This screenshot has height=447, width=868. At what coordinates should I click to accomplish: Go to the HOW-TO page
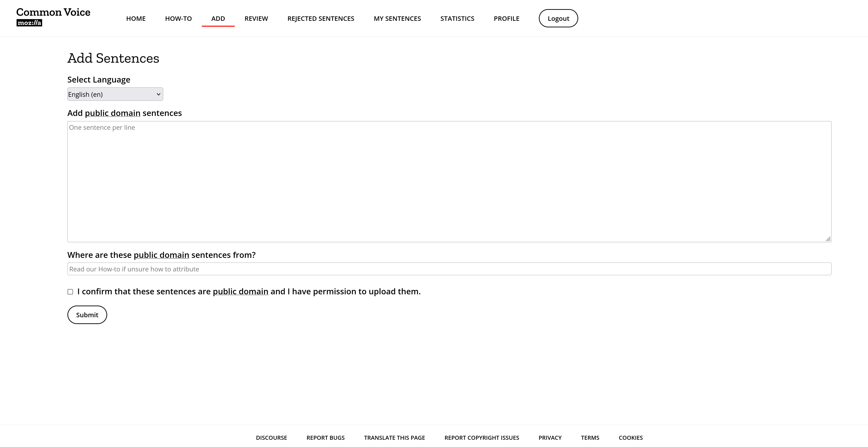point(178,18)
